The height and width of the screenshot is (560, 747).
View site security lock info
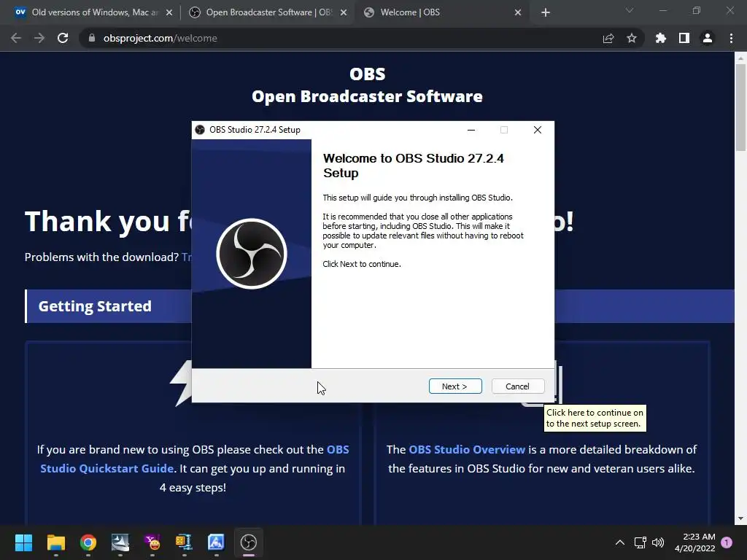(x=92, y=38)
